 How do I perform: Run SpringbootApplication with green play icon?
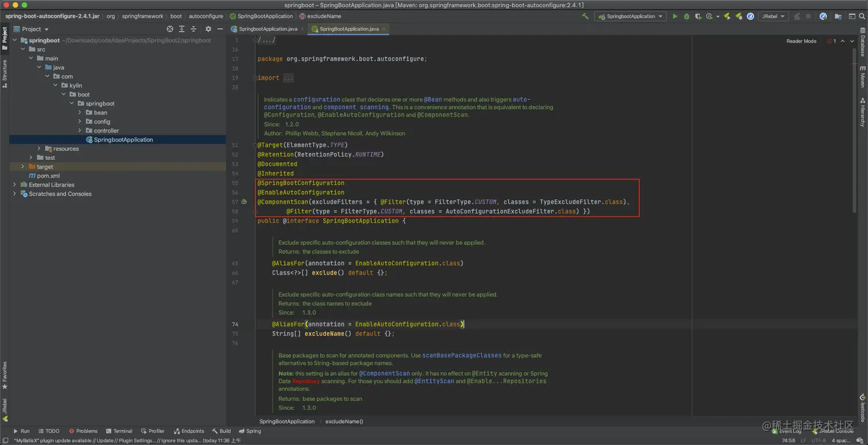675,17
